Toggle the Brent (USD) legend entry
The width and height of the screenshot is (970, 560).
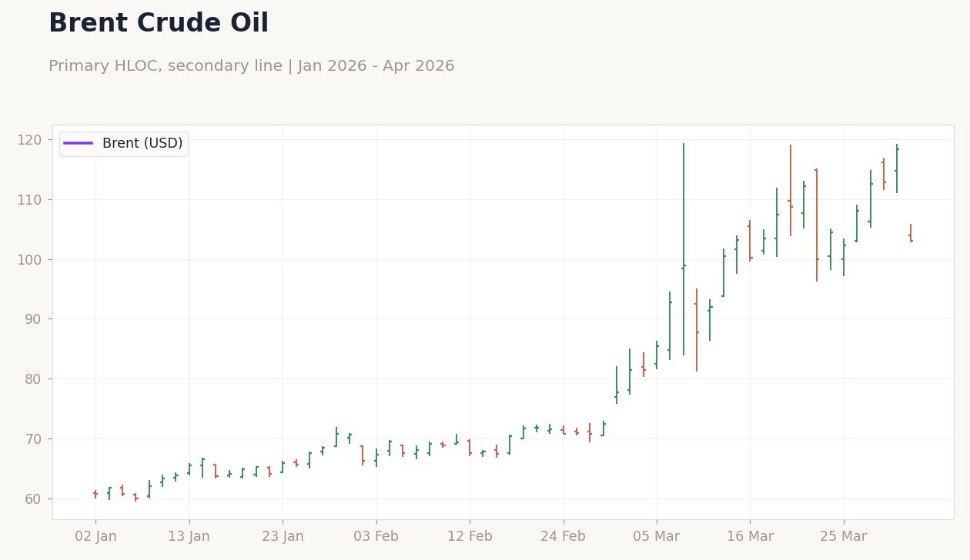click(x=142, y=143)
